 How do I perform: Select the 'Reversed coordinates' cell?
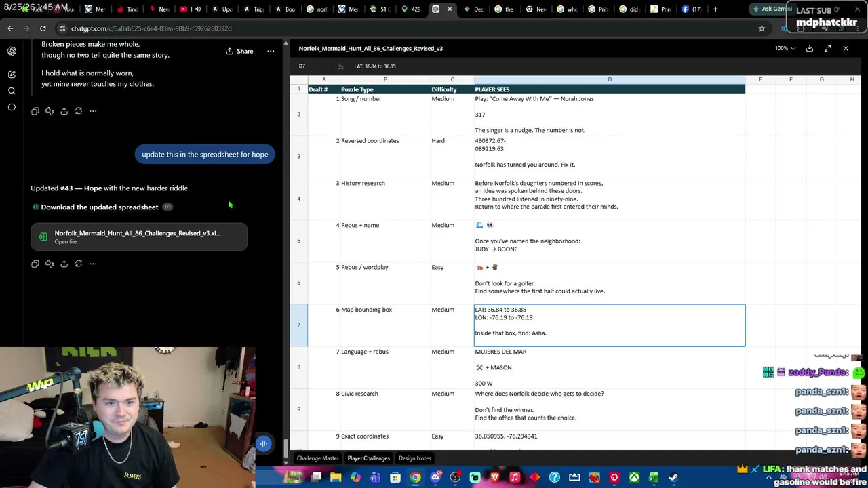[x=385, y=156]
